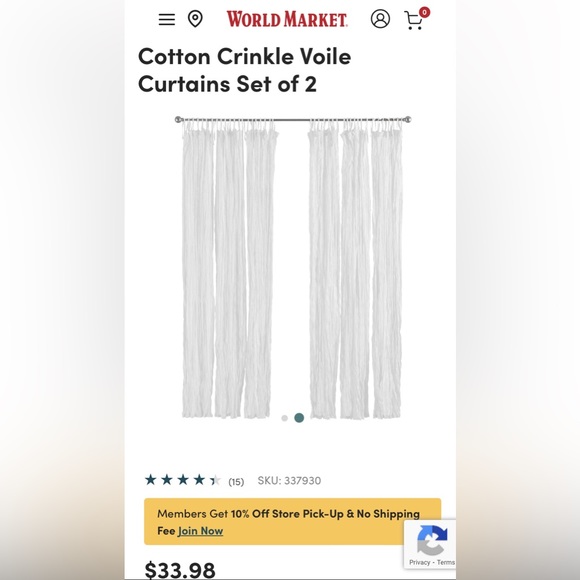Open the (15) reviews count
This screenshot has width=580, height=580.
(x=236, y=482)
